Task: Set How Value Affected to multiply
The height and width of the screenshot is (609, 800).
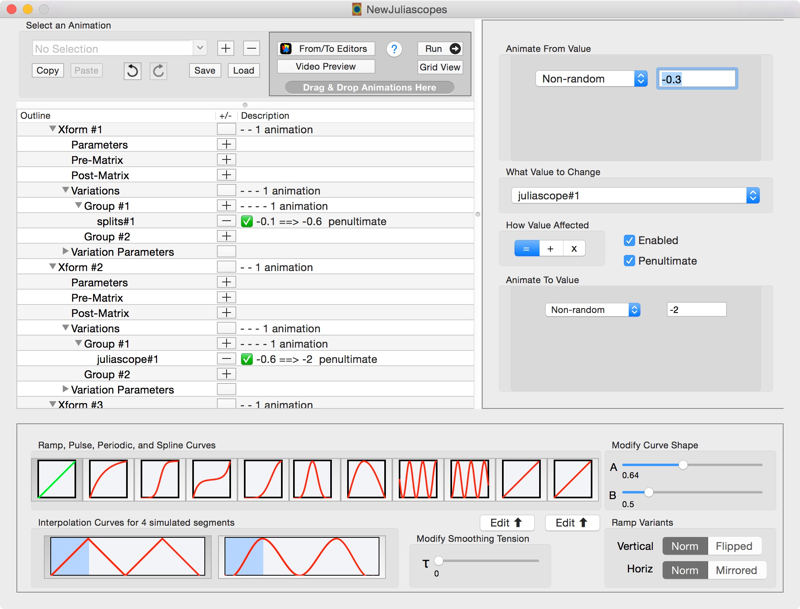Action: click(x=574, y=248)
